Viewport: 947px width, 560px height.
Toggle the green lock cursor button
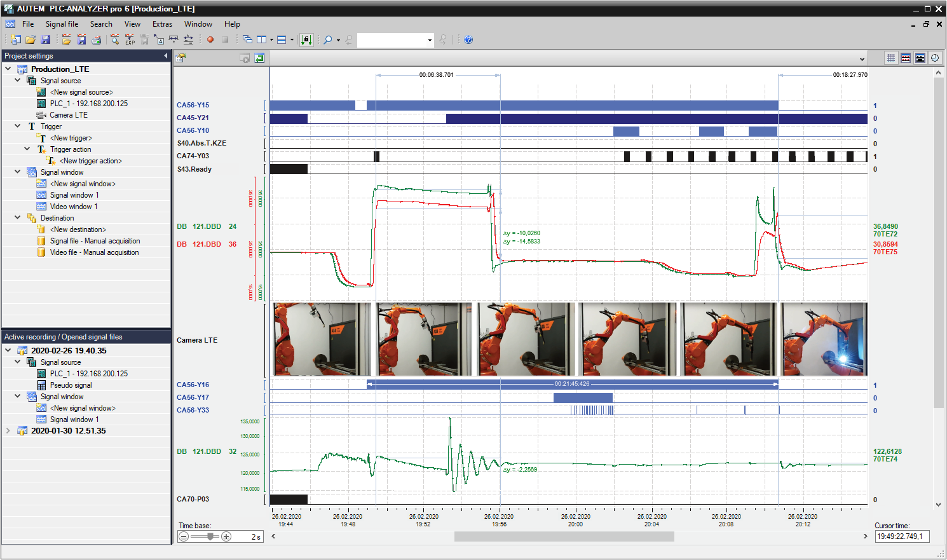click(306, 39)
